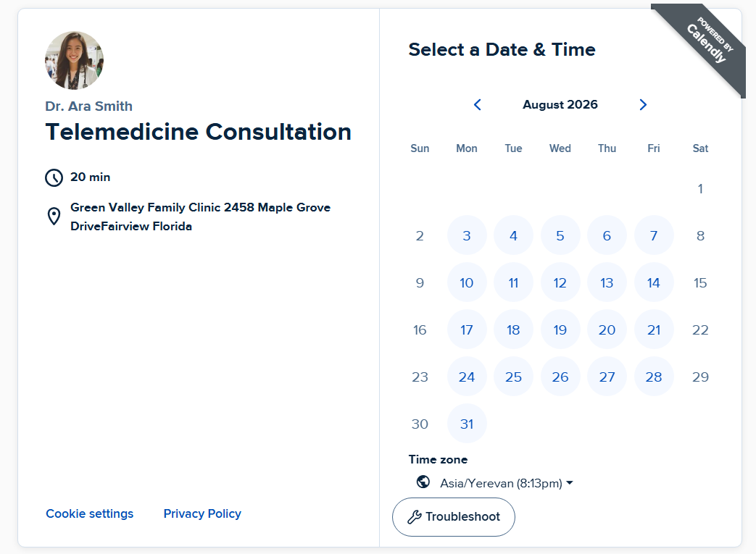Select August 26 date
This screenshot has width=756, height=554.
tap(560, 377)
